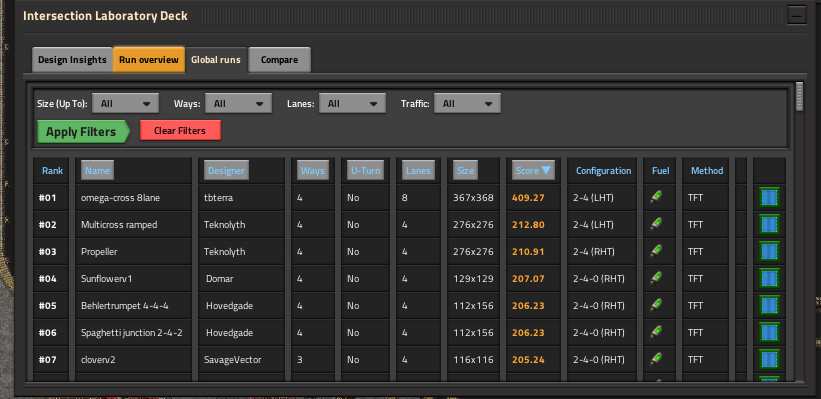Image resolution: width=821 pixels, height=399 pixels.
Task: Click the fuel icon in Behlertrumpet 4-4-4 row
Action: coord(656,305)
